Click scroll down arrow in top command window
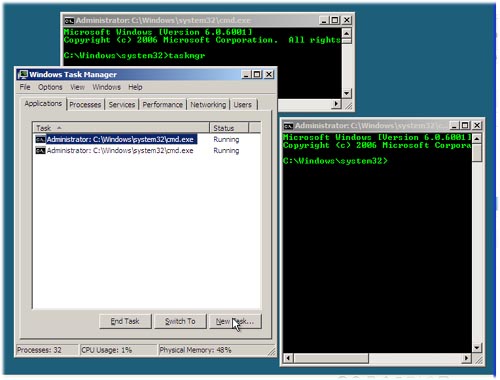The width and height of the screenshot is (500, 380). (x=347, y=93)
